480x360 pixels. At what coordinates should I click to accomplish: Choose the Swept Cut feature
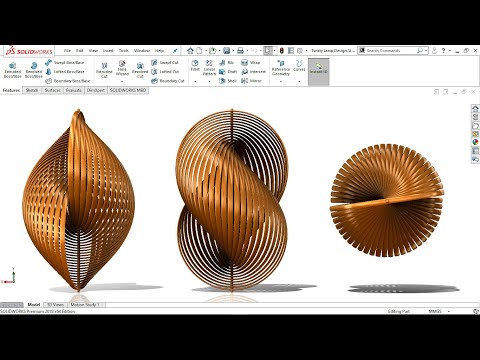click(x=165, y=62)
